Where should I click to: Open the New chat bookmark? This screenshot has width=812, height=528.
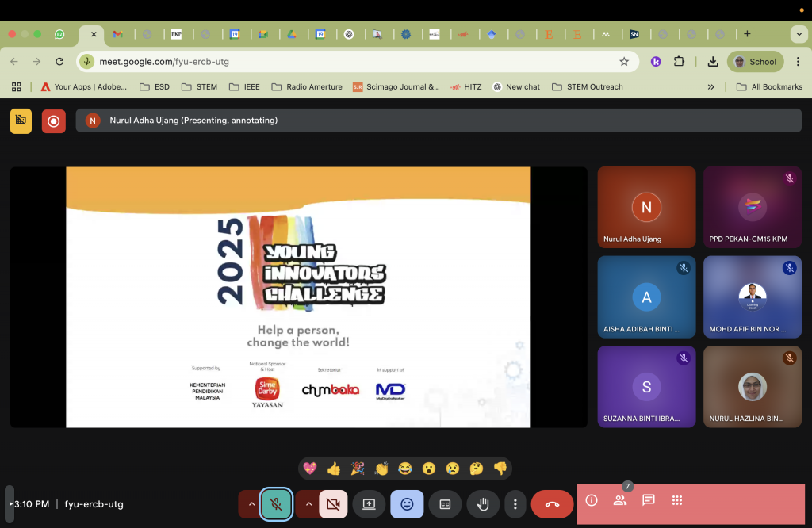pos(516,87)
